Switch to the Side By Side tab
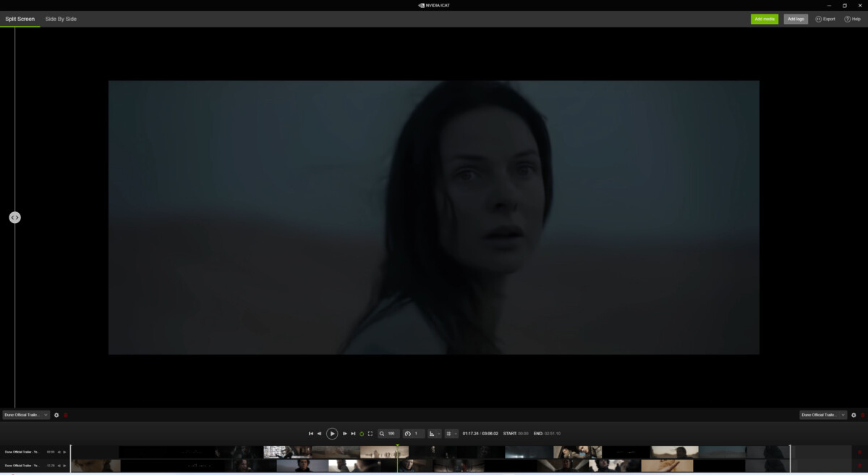The width and height of the screenshot is (868, 475). [61, 19]
